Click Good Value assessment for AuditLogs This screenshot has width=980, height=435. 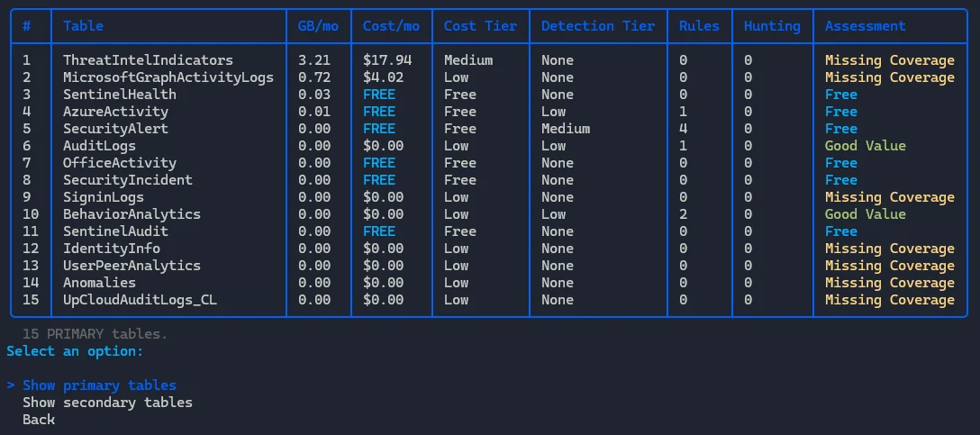coord(865,146)
